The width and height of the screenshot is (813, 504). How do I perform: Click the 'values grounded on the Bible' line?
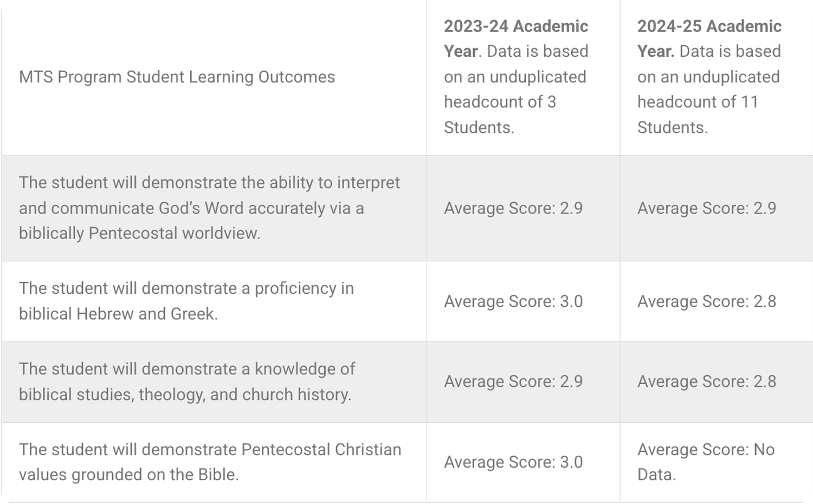coord(128,475)
